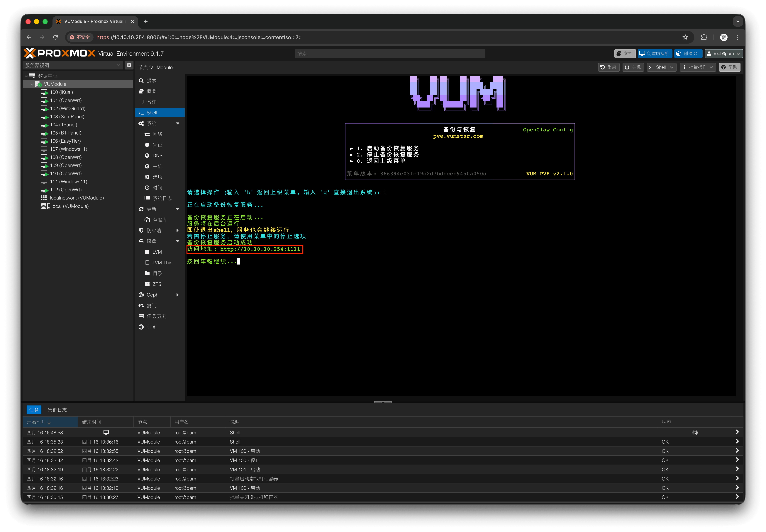Collapse the 更新 section arrow
Screen dimensions: 766x532
click(x=177, y=209)
